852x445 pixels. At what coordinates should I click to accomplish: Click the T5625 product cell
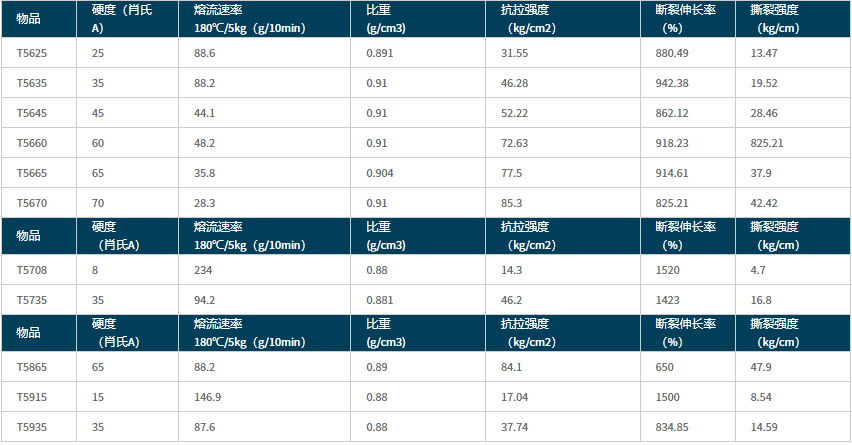(x=32, y=52)
